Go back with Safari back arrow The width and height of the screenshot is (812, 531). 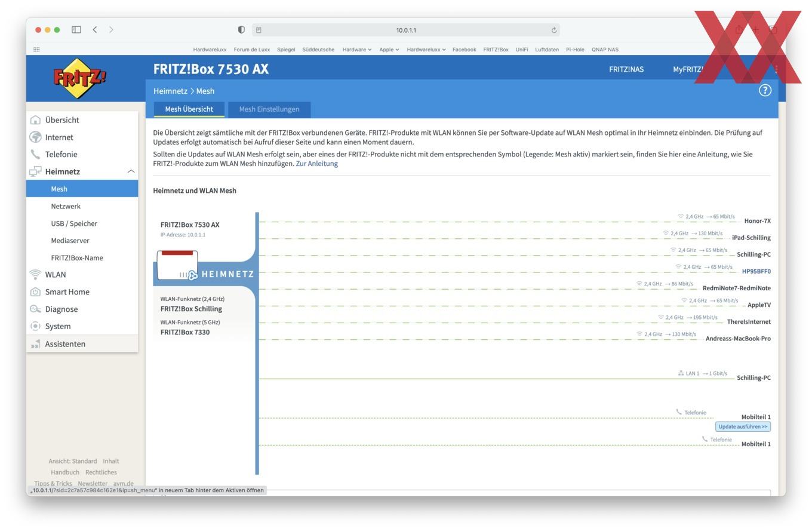point(95,30)
